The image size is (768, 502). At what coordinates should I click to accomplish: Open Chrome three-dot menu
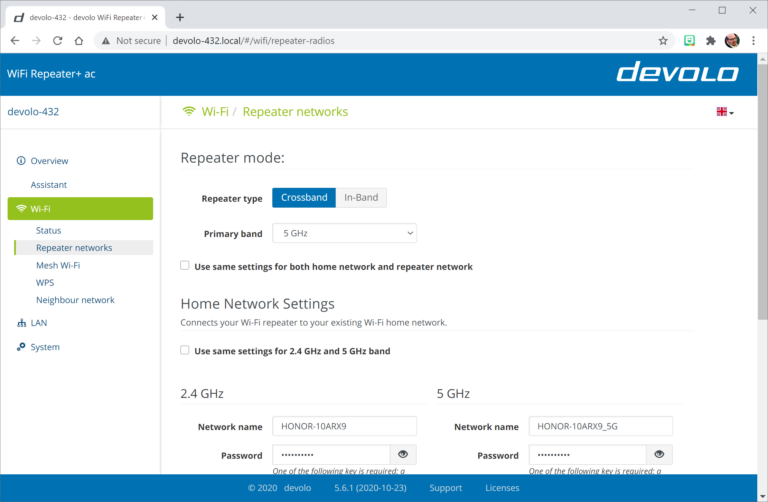753,41
